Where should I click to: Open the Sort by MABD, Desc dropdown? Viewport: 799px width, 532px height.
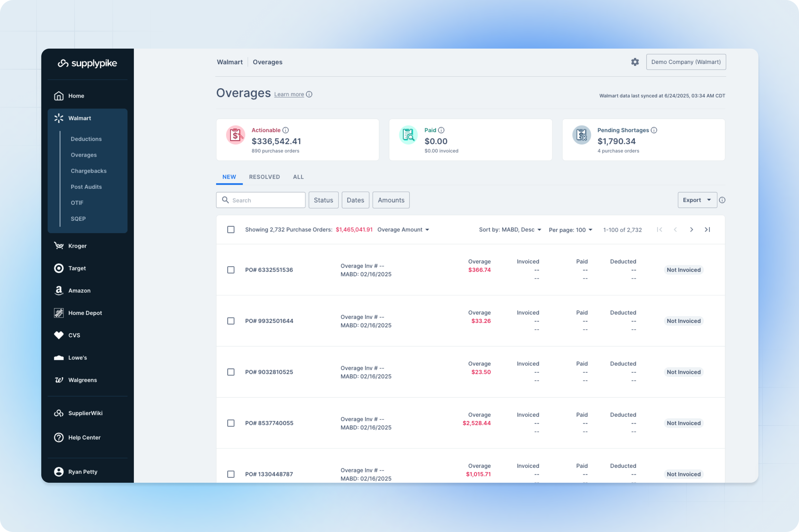coord(510,230)
